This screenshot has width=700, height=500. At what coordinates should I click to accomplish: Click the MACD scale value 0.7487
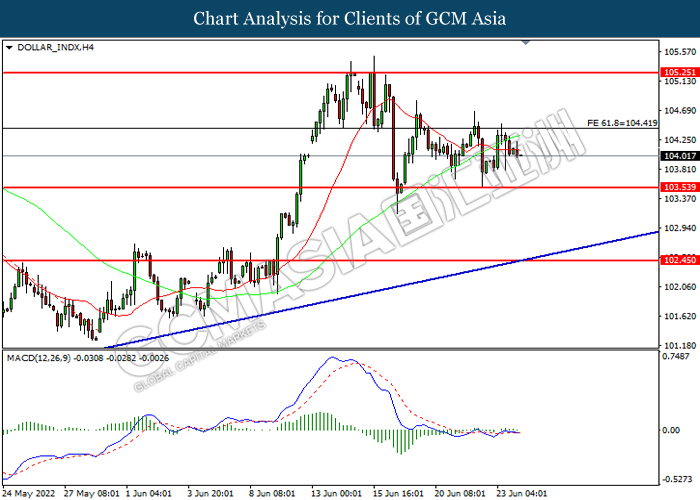676,356
